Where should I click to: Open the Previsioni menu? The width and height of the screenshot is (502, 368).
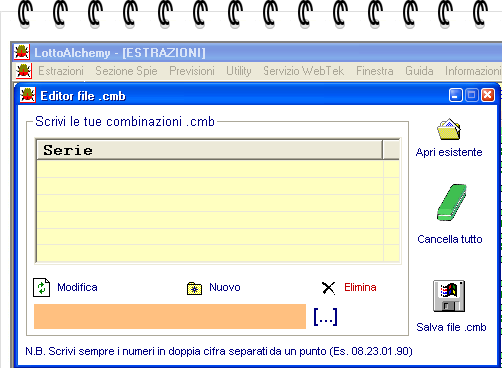point(192,71)
